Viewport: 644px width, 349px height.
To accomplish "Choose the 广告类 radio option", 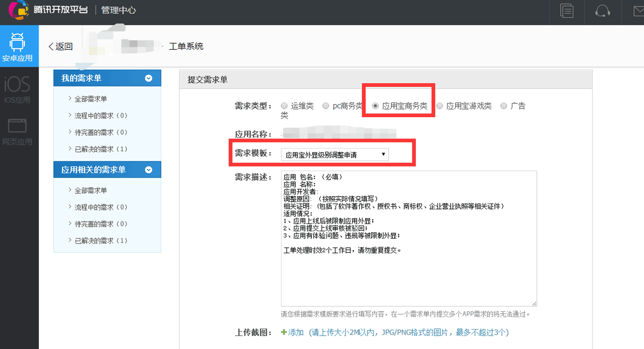I will tap(503, 106).
